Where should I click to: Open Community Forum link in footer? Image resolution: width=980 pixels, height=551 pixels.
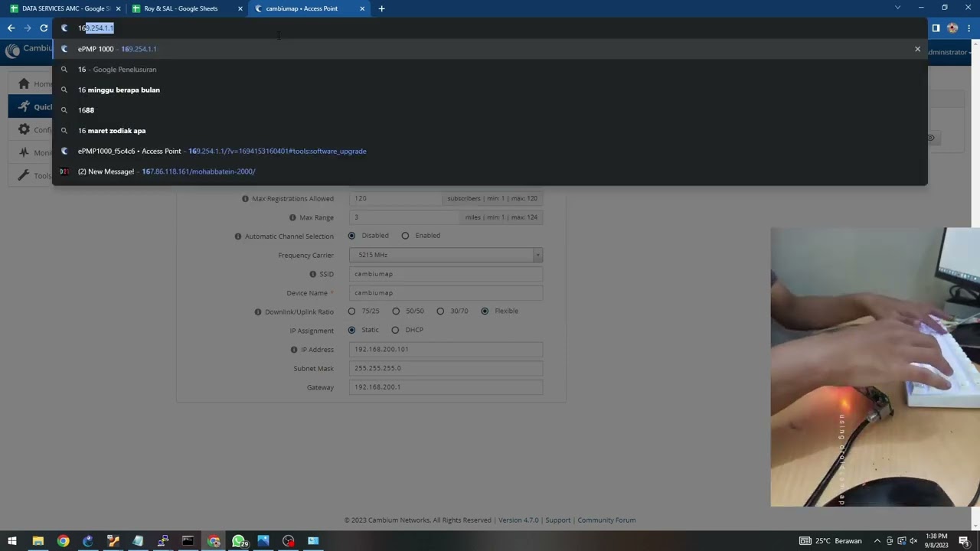[x=606, y=520]
